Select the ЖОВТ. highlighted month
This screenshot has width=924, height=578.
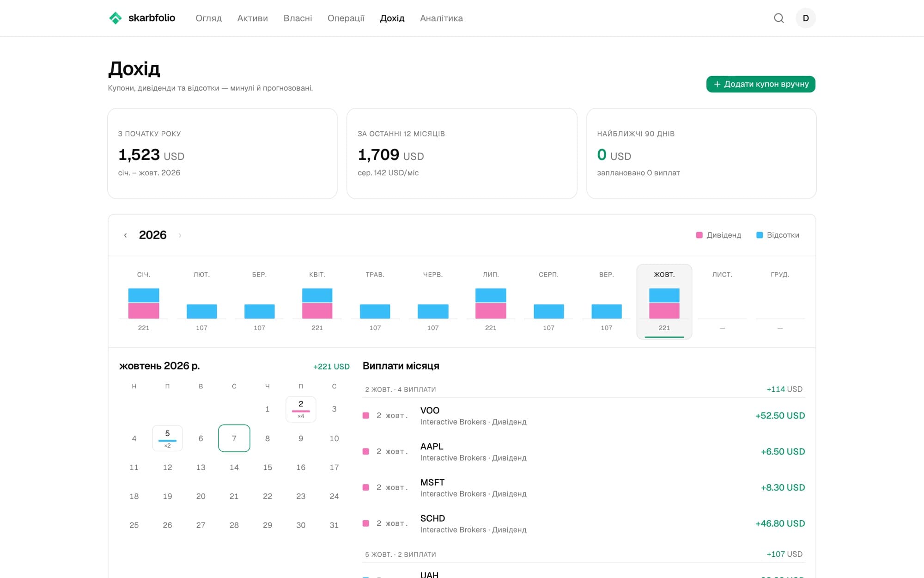(664, 301)
